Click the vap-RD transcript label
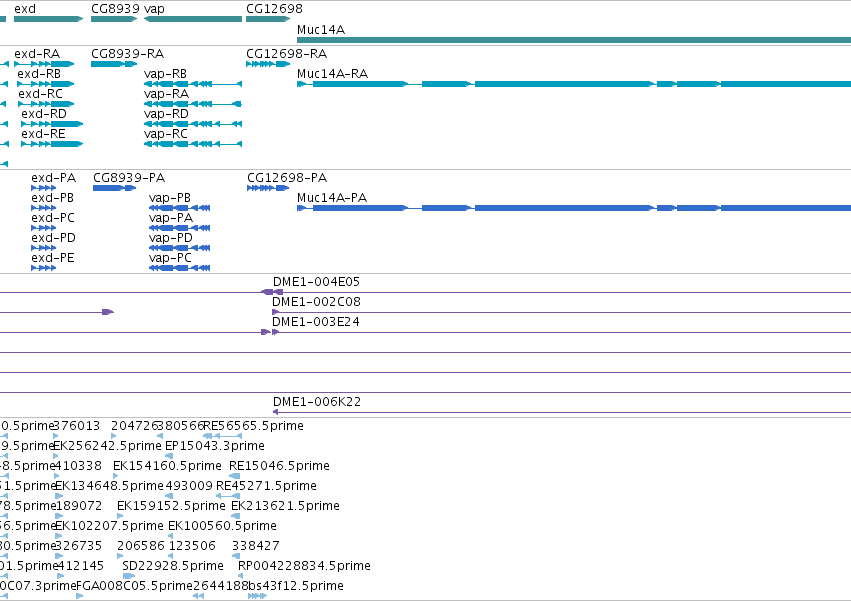 point(166,114)
